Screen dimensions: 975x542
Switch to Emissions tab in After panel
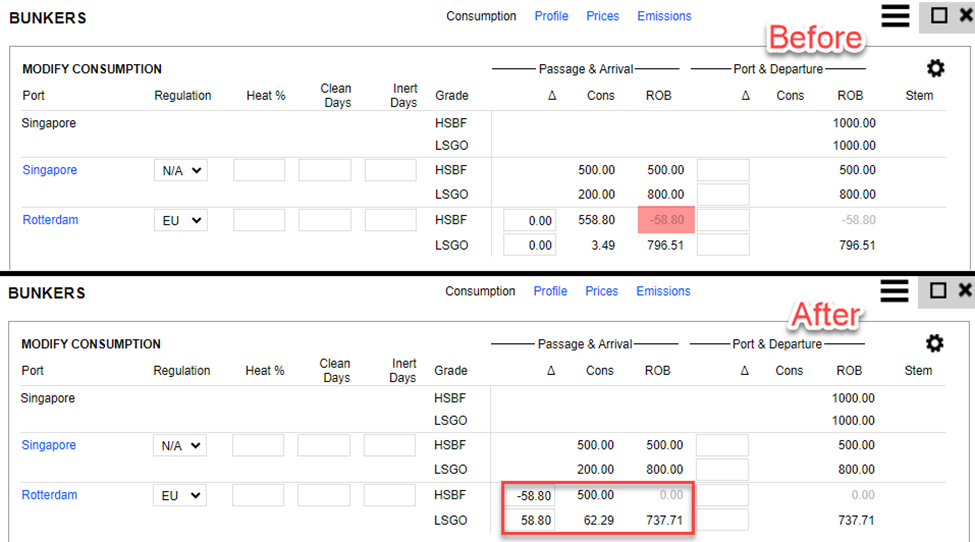coord(663,291)
